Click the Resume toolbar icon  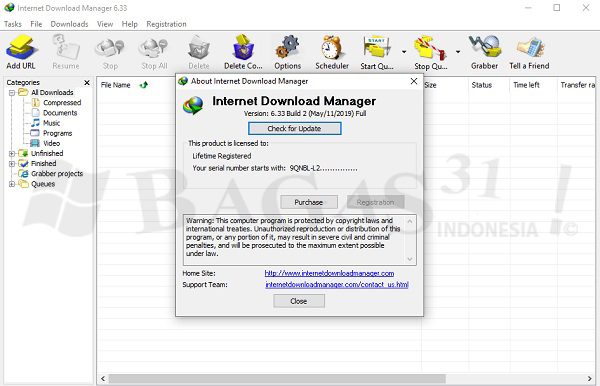[66, 52]
